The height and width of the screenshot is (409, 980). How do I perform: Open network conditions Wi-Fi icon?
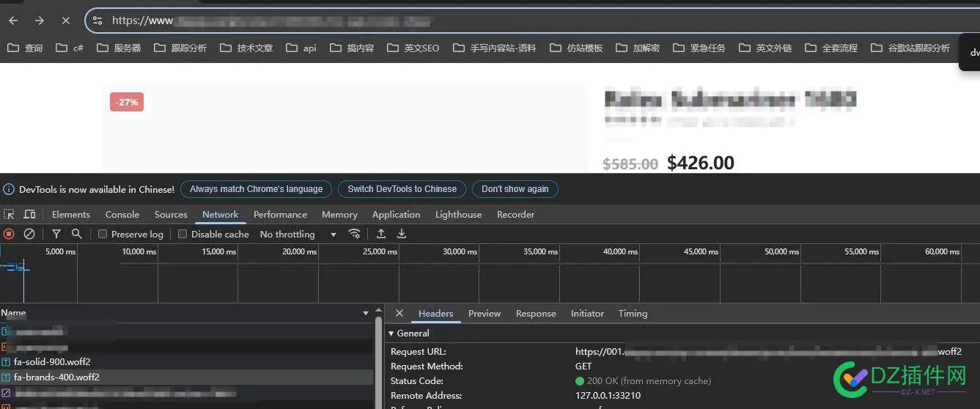coord(354,234)
